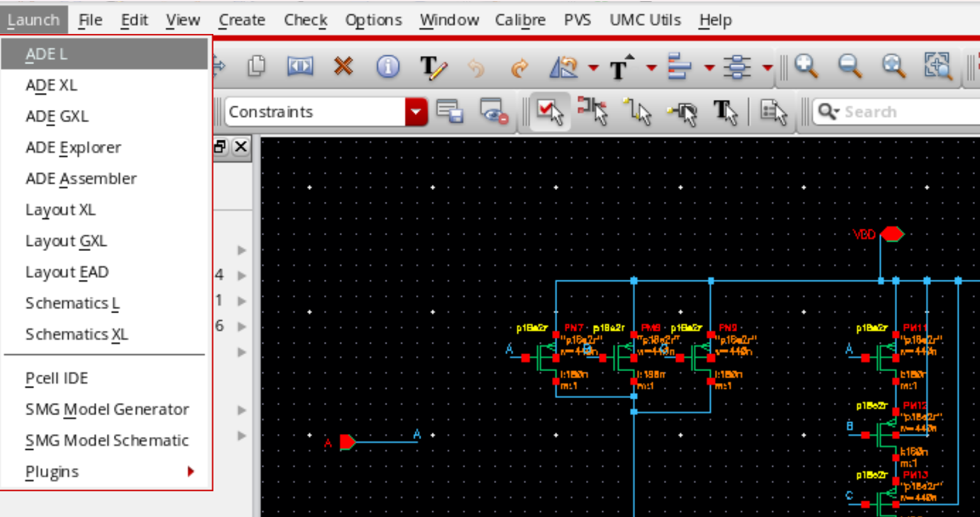Viewport: 980px width, 517px height.
Task: Open the UMC Utils menu
Action: click(x=645, y=20)
